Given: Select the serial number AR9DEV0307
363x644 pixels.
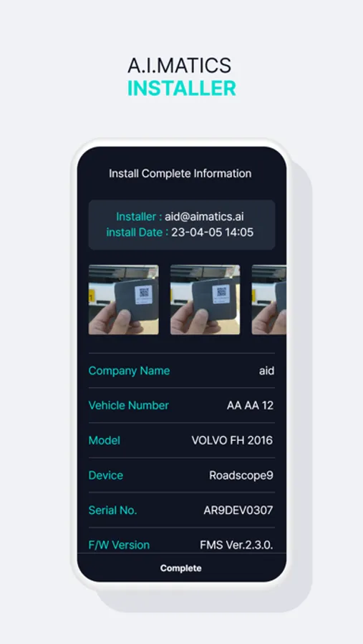Looking at the screenshot, I should click(x=238, y=510).
